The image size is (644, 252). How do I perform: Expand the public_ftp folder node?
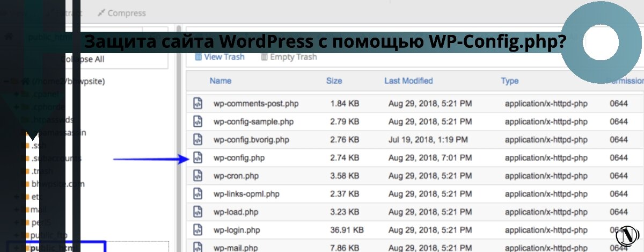pyautogui.click(x=17, y=235)
